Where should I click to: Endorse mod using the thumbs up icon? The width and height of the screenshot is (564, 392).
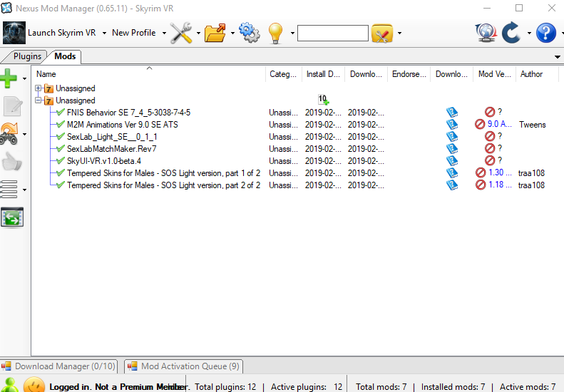[x=12, y=162]
